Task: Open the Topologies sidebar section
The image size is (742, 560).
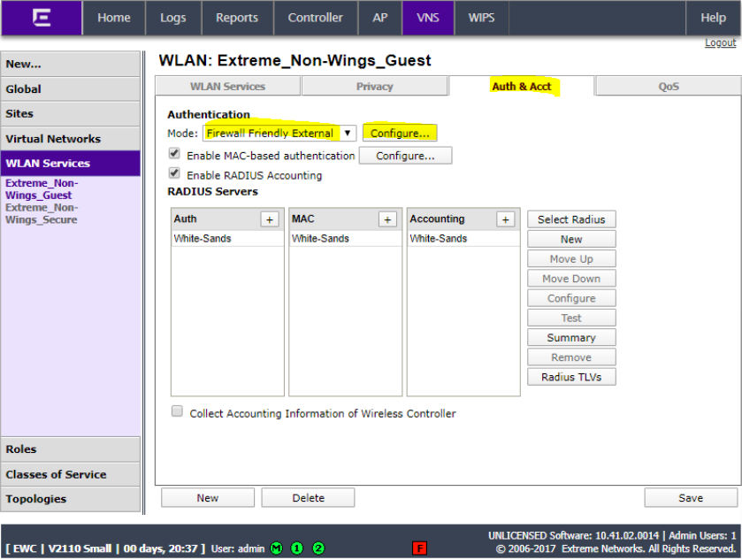Action: (71, 499)
